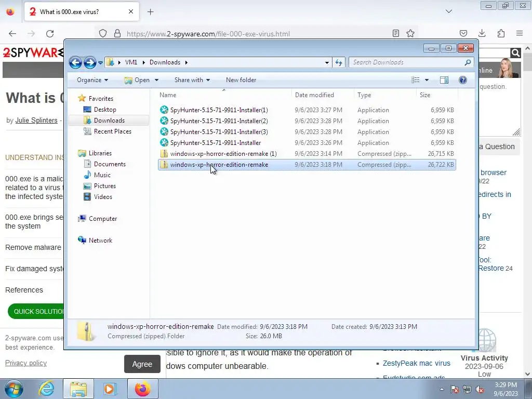The image size is (532, 399).
Task: Change view with the view icon
Action: tap(415, 80)
